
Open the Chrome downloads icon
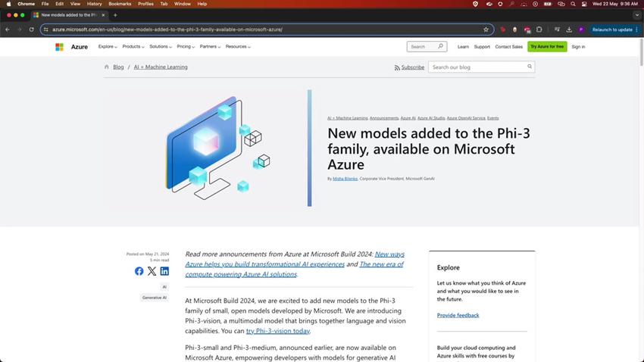click(569, 30)
